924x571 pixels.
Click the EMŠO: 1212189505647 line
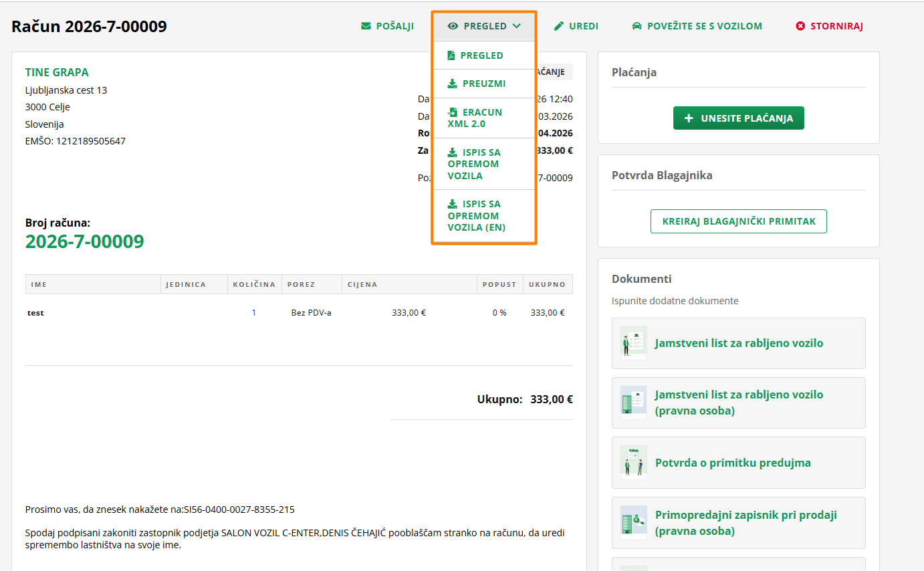[x=75, y=141]
